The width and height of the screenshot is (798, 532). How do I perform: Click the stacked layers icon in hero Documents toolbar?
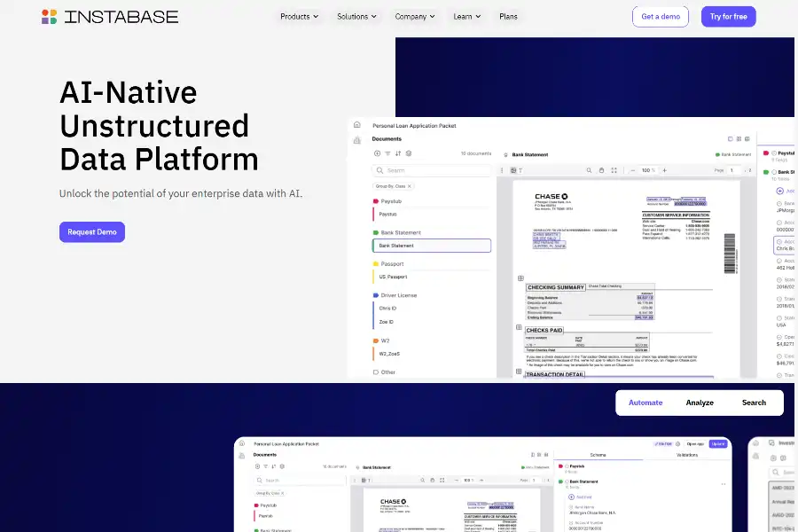(409, 153)
